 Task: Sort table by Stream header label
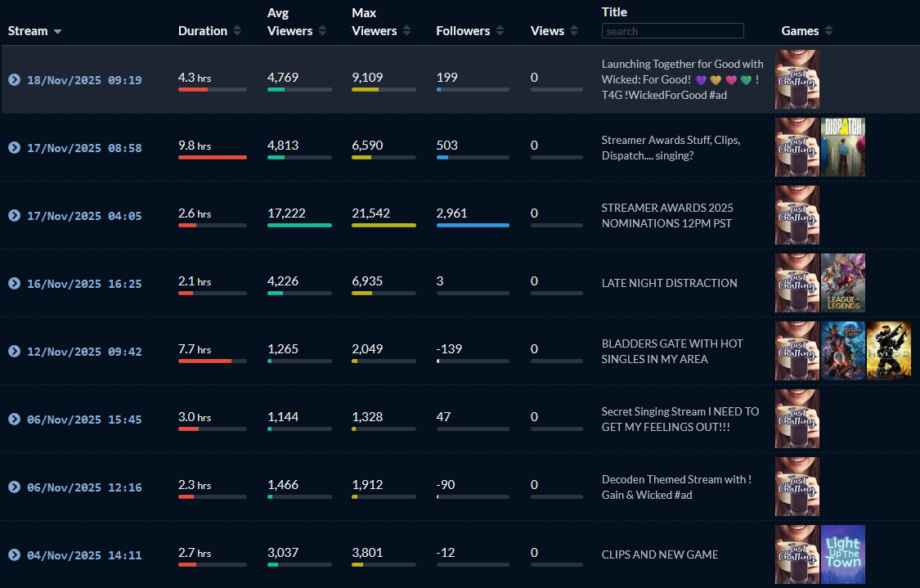tap(28, 31)
